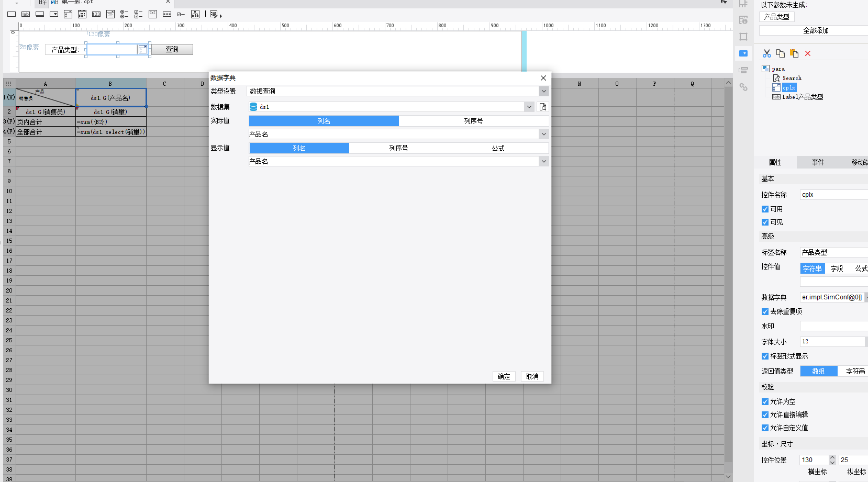This screenshot has width=868, height=482.
Task: Toggle the 可见 checkbox
Action: click(765, 222)
